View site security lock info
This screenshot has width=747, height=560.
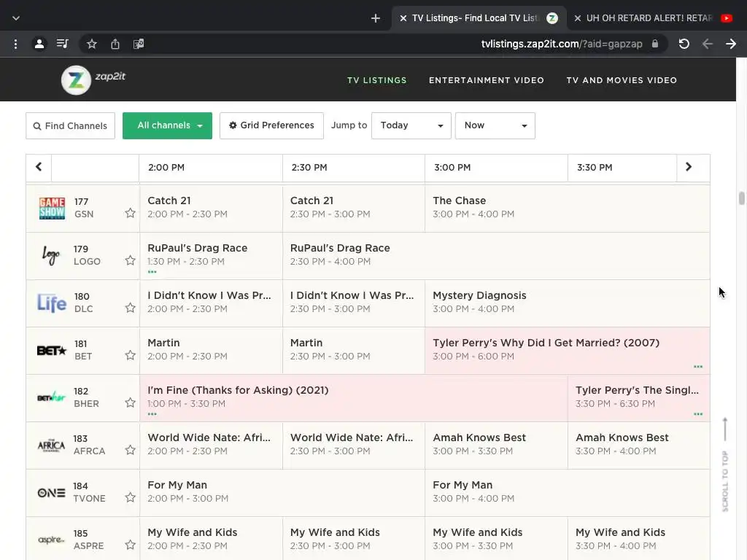[655, 44]
